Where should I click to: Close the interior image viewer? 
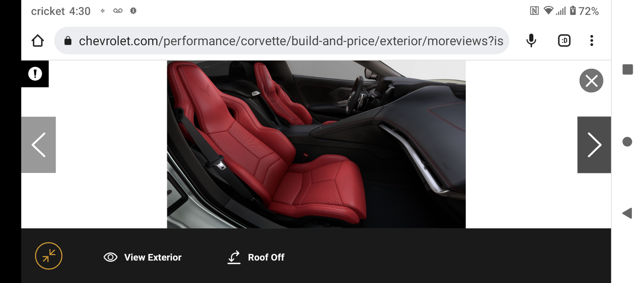pyautogui.click(x=591, y=81)
